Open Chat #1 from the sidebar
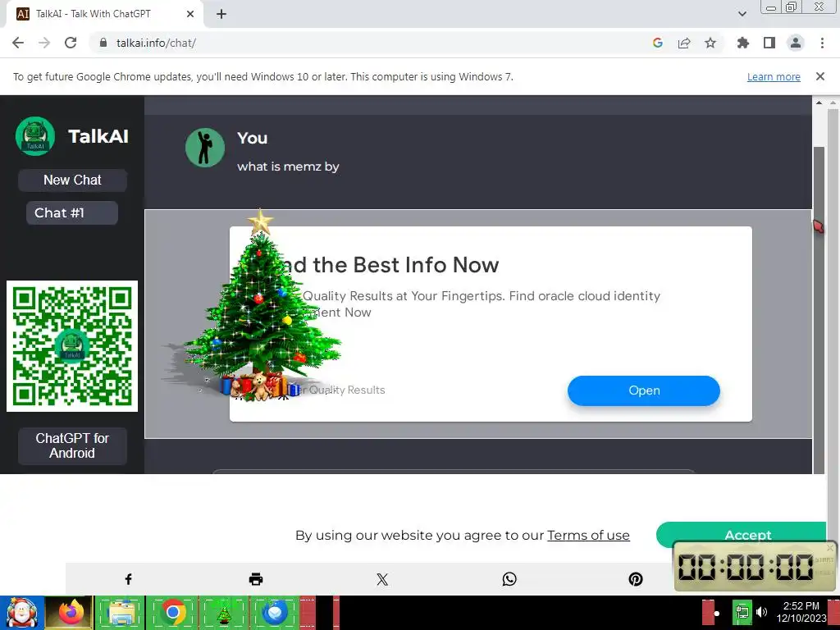 coord(72,212)
